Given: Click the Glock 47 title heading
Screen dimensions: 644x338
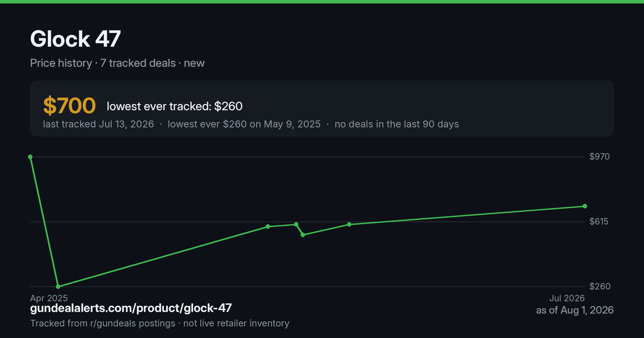Looking at the screenshot, I should [x=76, y=39].
